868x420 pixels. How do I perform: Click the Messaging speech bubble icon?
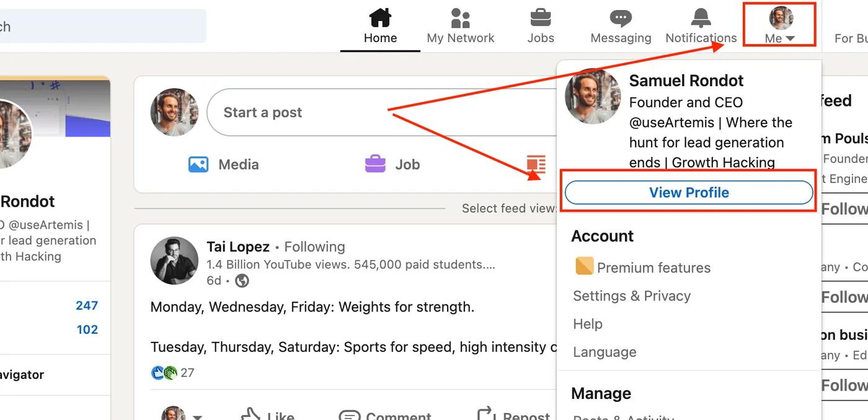[621, 18]
